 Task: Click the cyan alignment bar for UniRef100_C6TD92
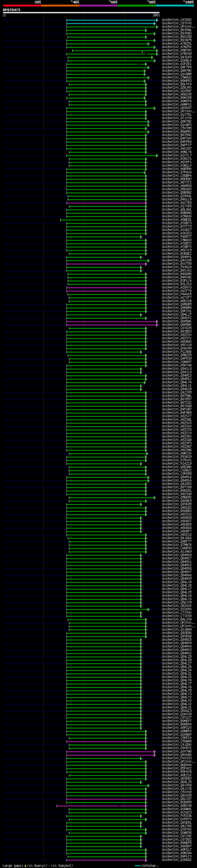click(x=112, y=20)
